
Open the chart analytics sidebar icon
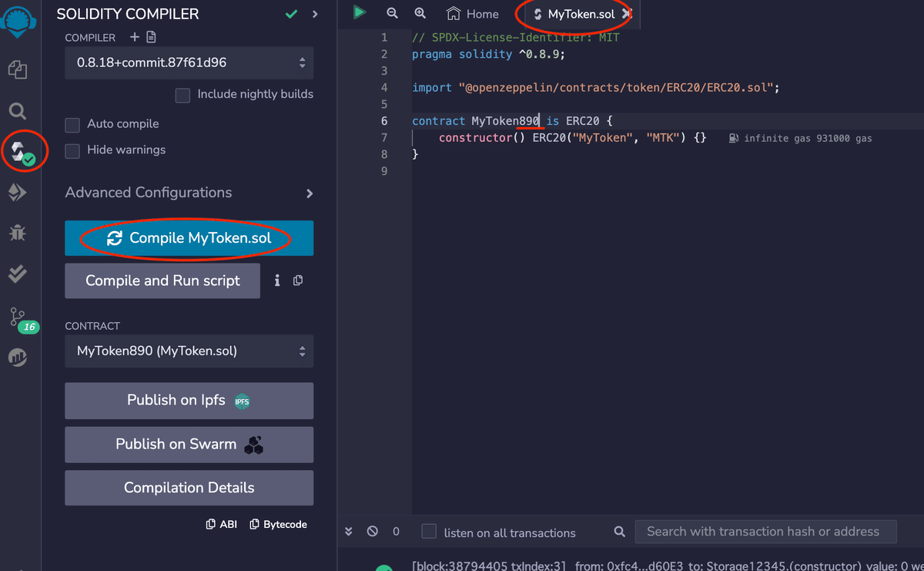click(x=17, y=357)
